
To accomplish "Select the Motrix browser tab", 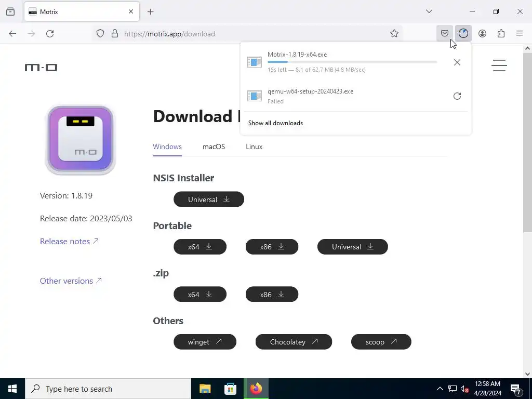I will (82, 11).
